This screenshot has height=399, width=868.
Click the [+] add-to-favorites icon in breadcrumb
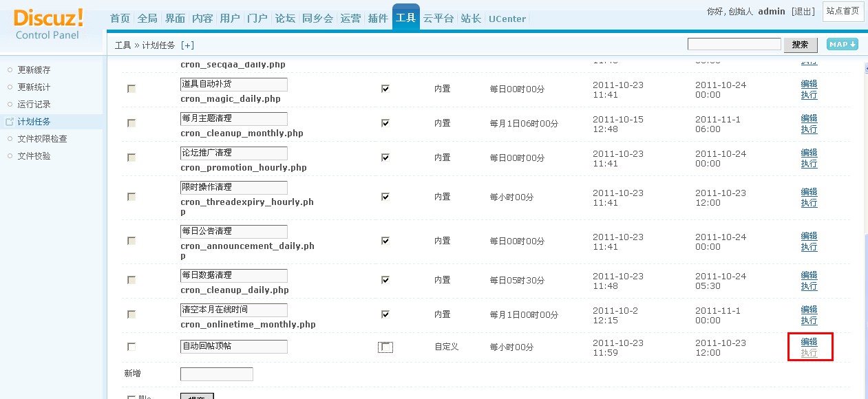click(187, 45)
